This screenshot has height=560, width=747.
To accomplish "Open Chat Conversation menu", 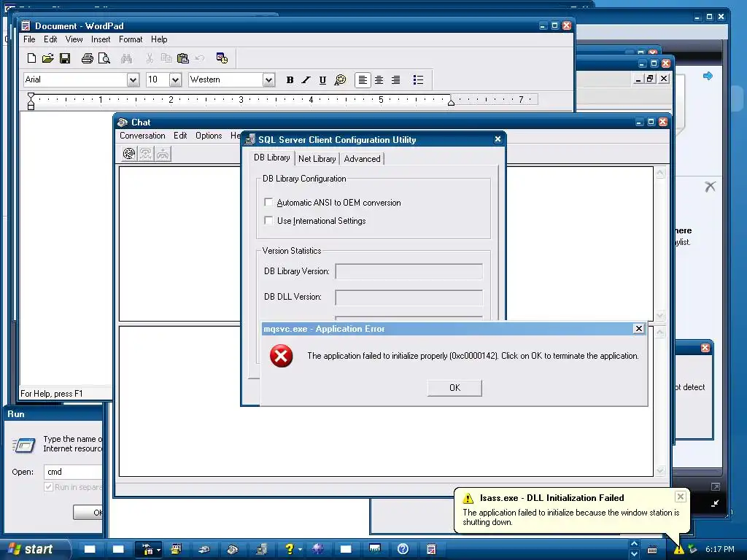I will pyautogui.click(x=142, y=136).
